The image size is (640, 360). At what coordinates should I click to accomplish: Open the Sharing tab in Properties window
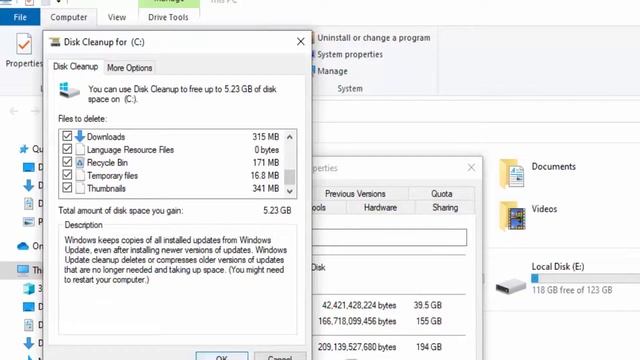445,207
